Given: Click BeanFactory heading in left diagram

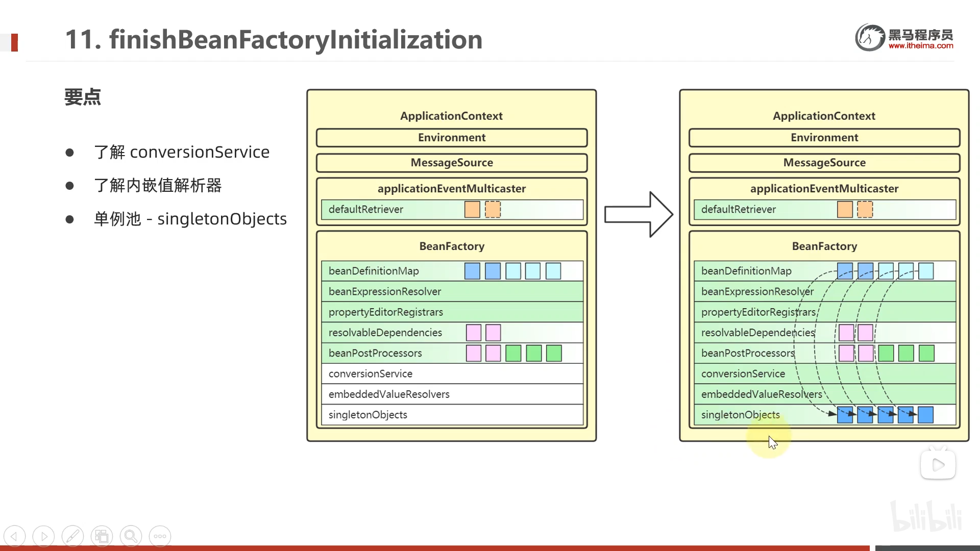Looking at the screenshot, I should point(452,246).
